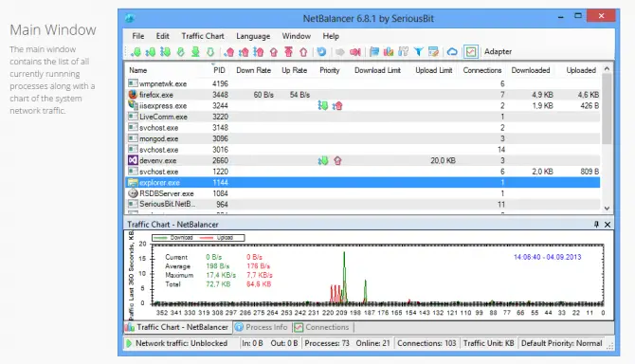Screen dimensions: 635x364
Task: Switch to the Process Info tab
Action: tap(262, 327)
